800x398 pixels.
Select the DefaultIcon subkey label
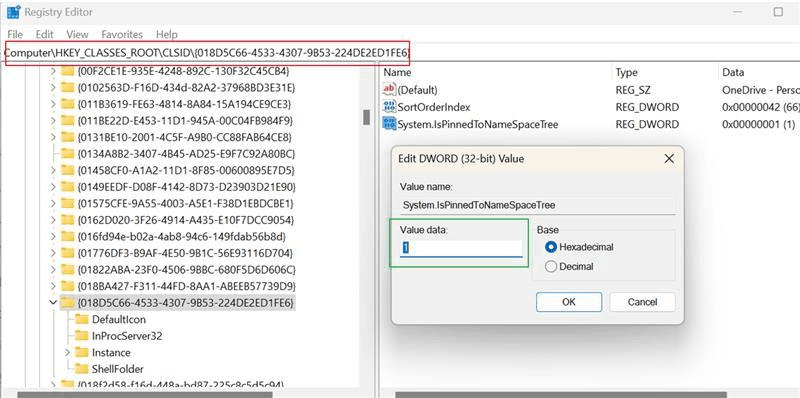tap(118, 319)
